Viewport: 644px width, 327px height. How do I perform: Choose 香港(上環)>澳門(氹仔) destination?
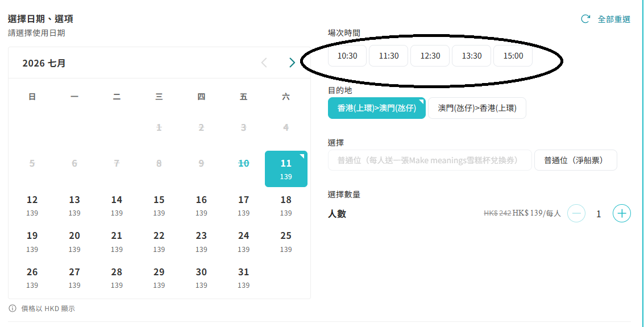377,108
